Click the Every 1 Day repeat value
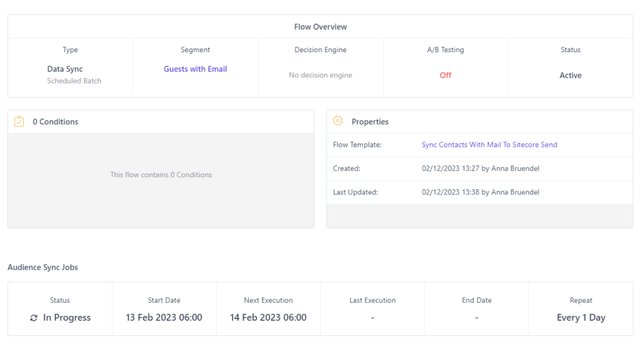Screen dimensions: 644x346 pyautogui.click(x=580, y=318)
